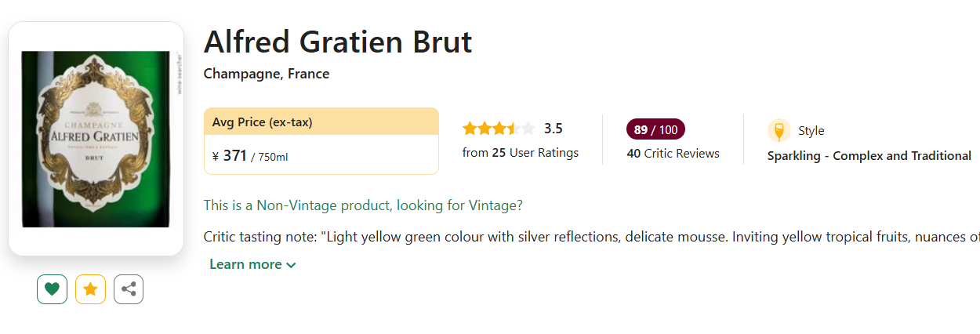Click the green heart favorite icon
Viewport: 980px width, 334px height.
tap(52, 289)
